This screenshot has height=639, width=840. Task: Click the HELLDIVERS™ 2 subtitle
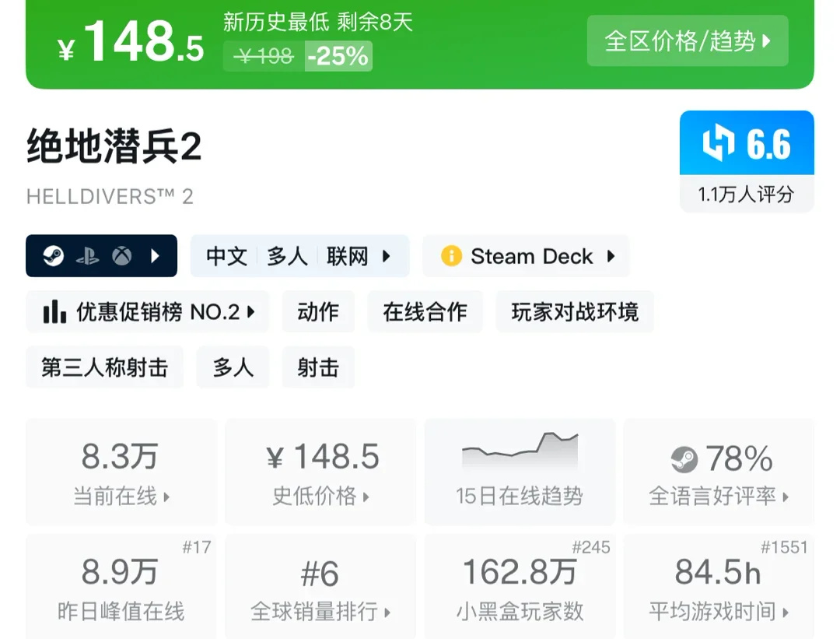coord(110,197)
